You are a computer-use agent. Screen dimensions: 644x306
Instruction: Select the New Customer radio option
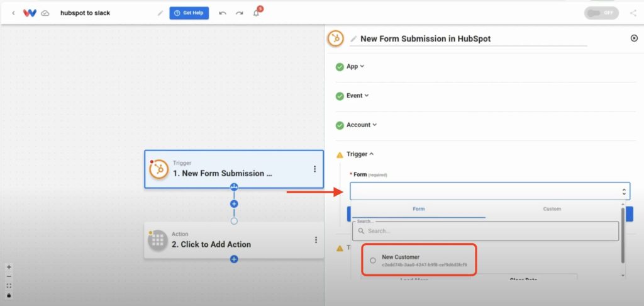pyautogui.click(x=372, y=260)
